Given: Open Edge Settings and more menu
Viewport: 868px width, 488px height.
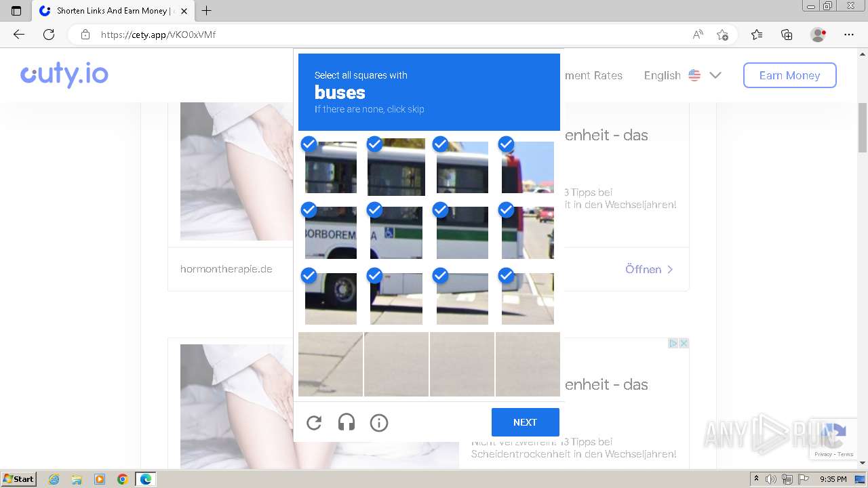Looking at the screenshot, I should 849,35.
